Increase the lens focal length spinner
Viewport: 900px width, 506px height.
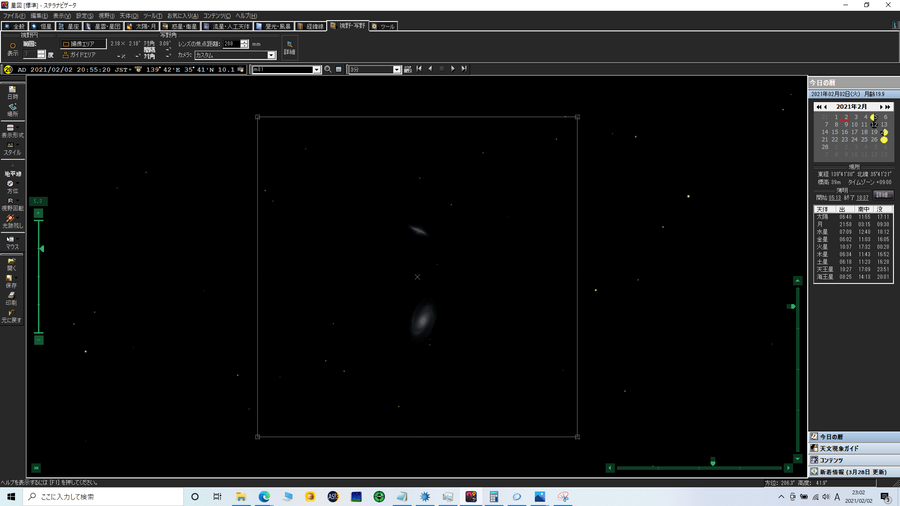(245, 42)
